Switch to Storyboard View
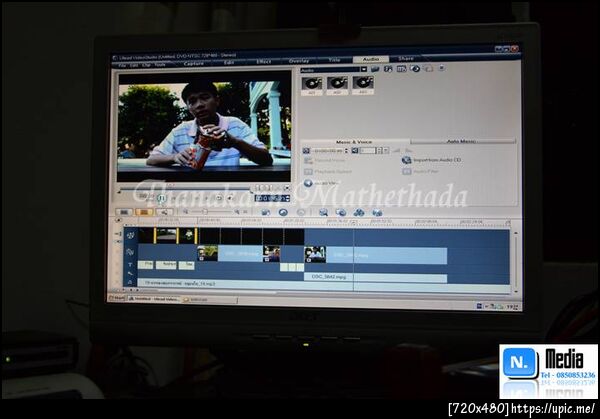This screenshot has height=419, width=600. point(124,212)
